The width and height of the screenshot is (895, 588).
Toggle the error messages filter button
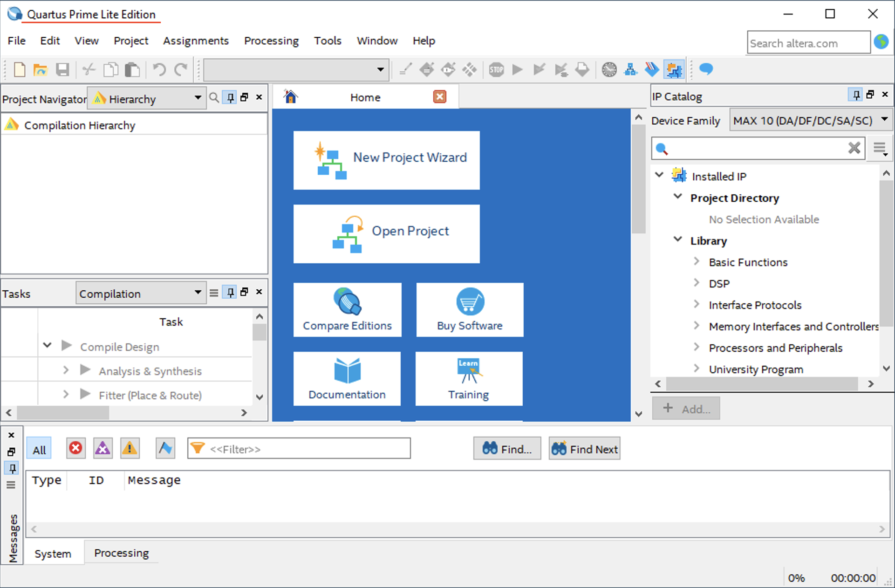75,449
